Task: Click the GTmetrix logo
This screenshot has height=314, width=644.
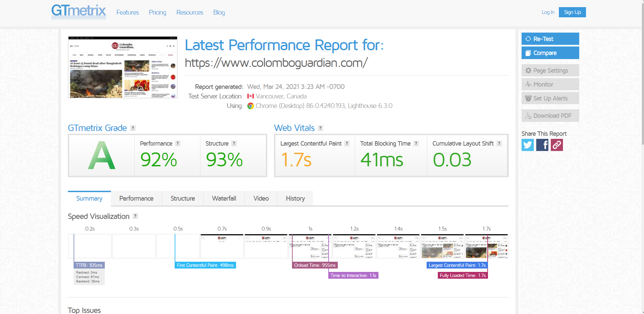Action: pos(79,12)
